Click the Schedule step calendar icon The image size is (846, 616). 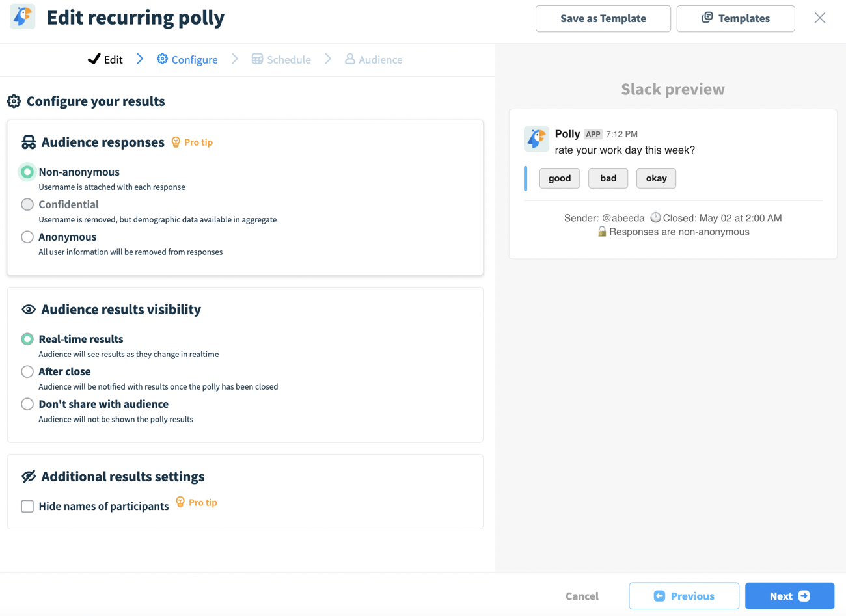[258, 59]
